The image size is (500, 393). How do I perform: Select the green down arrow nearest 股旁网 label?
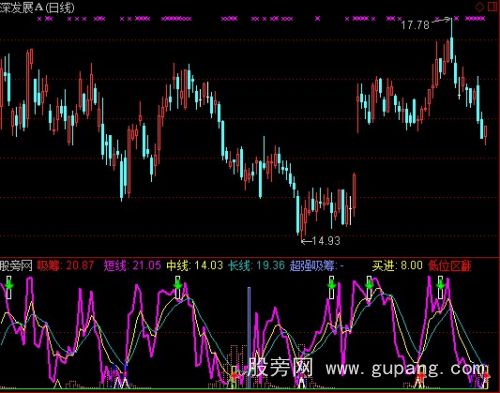click(9, 285)
